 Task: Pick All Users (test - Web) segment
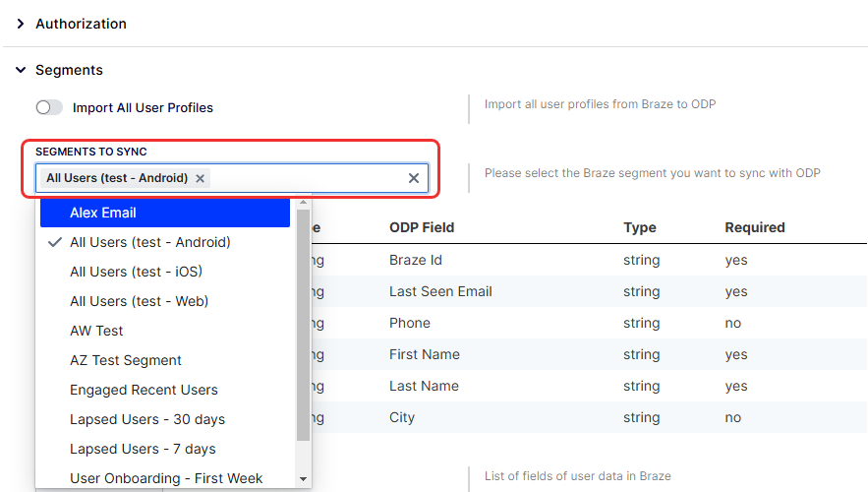[165, 301]
